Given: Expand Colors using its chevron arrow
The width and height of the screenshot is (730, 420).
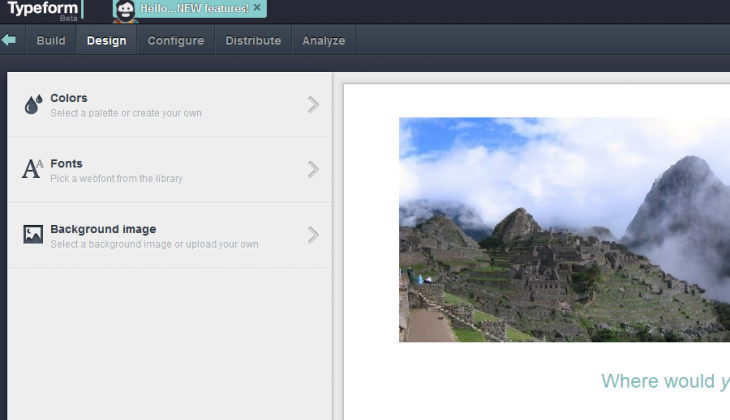Looking at the screenshot, I should pos(313,104).
